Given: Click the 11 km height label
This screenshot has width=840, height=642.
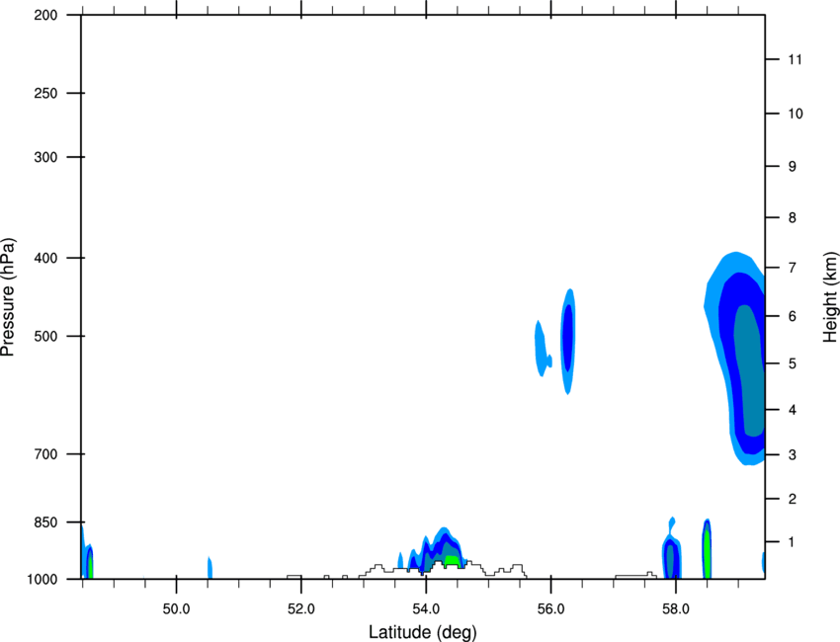Looking at the screenshot, I should [x=795, y=59].
